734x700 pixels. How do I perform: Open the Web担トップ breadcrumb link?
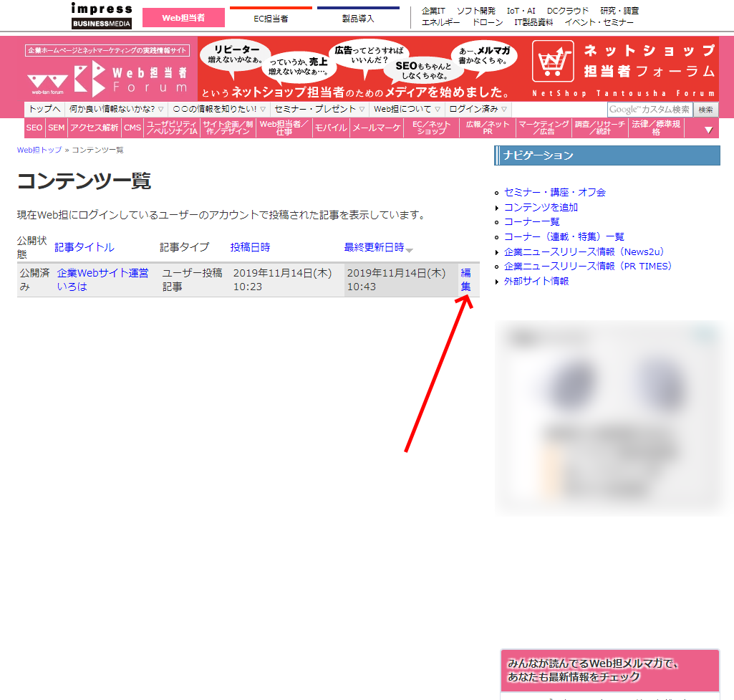point(39,150)
